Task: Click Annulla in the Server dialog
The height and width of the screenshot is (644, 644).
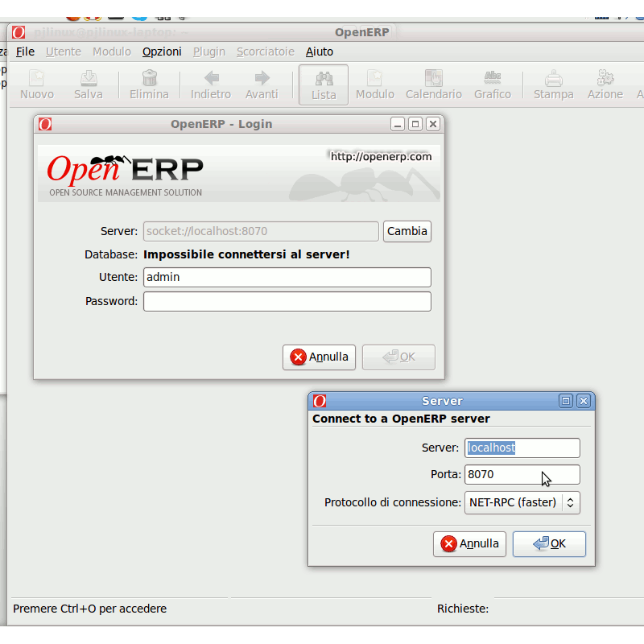Action: [469, 544]
